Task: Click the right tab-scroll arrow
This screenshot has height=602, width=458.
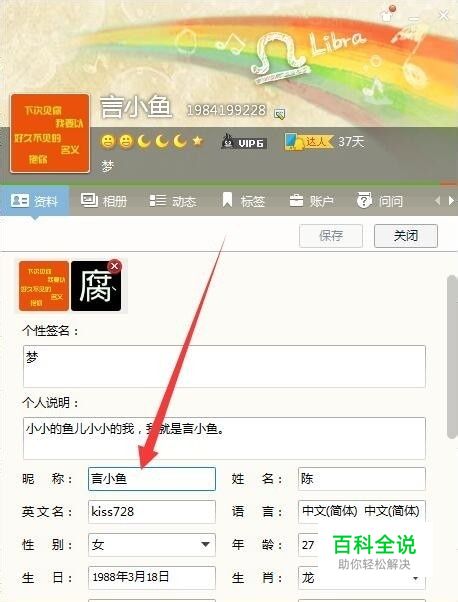Action: tap(451, 200)
